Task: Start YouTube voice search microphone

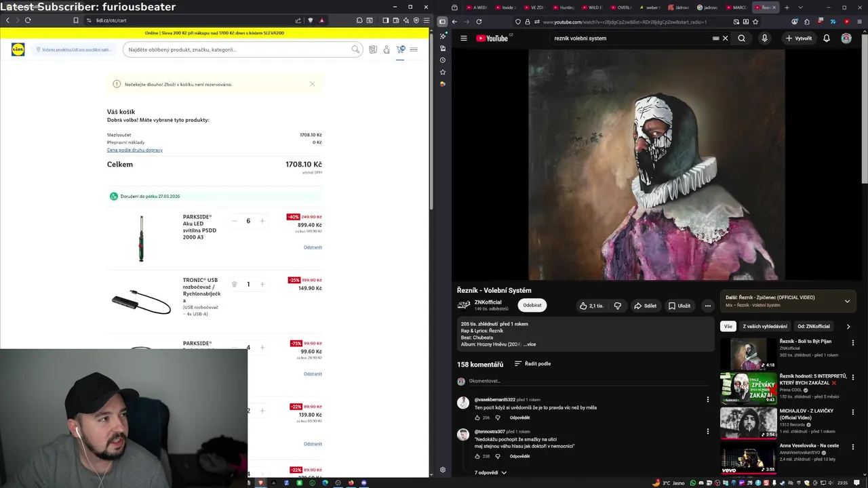Action: point(764,38)
